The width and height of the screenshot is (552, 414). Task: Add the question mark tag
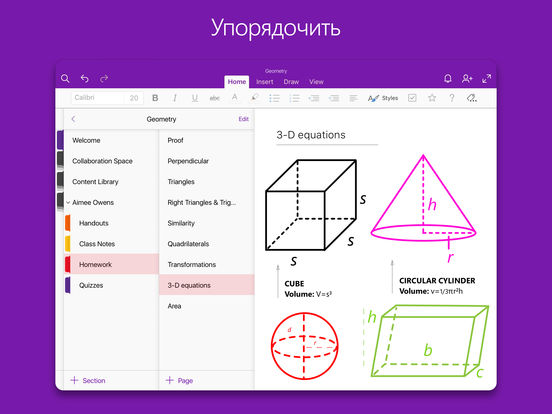coord(452,98)
